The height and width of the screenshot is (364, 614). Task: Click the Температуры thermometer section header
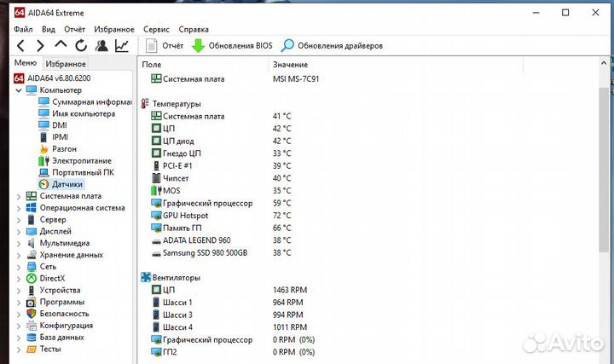pyautogui.click(x=171, y=104)
